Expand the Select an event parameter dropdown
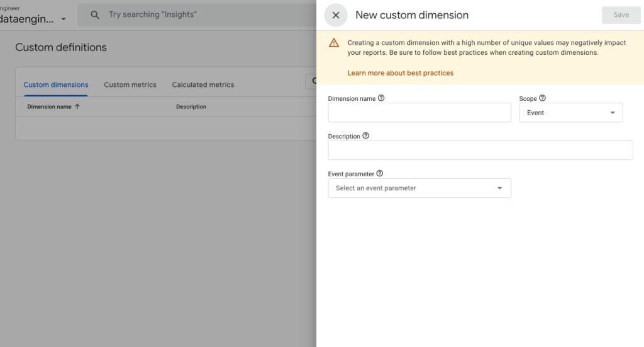 click(419, 188)
